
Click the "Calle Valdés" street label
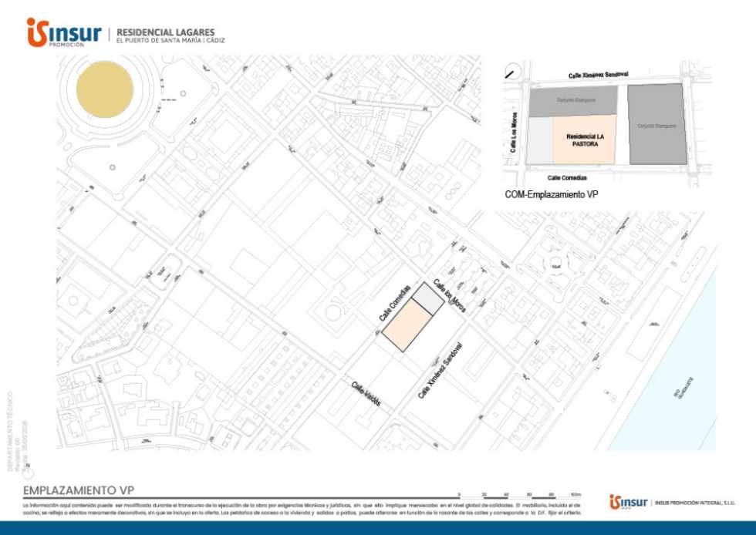pyautogui.click(x=366, y=394)
